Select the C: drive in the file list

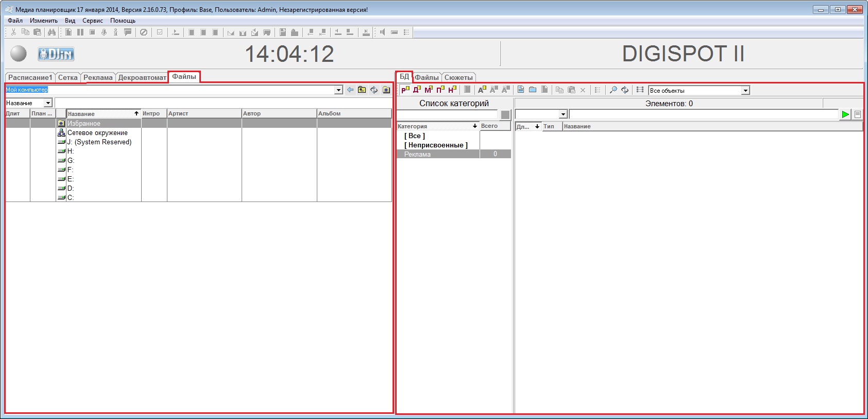pyautogui.click(x=71, y=197)
